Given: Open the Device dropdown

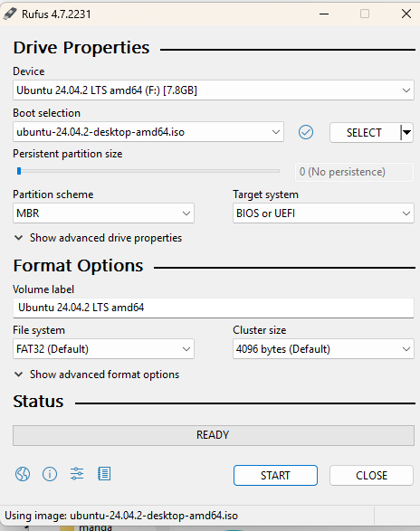Looking at the screenshot, I should point(214,90).
